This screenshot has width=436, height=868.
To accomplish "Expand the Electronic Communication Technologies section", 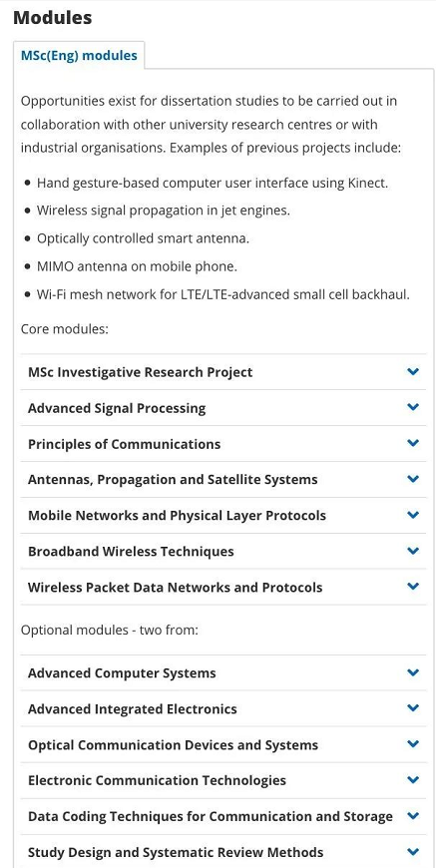I will click(223, 780).
